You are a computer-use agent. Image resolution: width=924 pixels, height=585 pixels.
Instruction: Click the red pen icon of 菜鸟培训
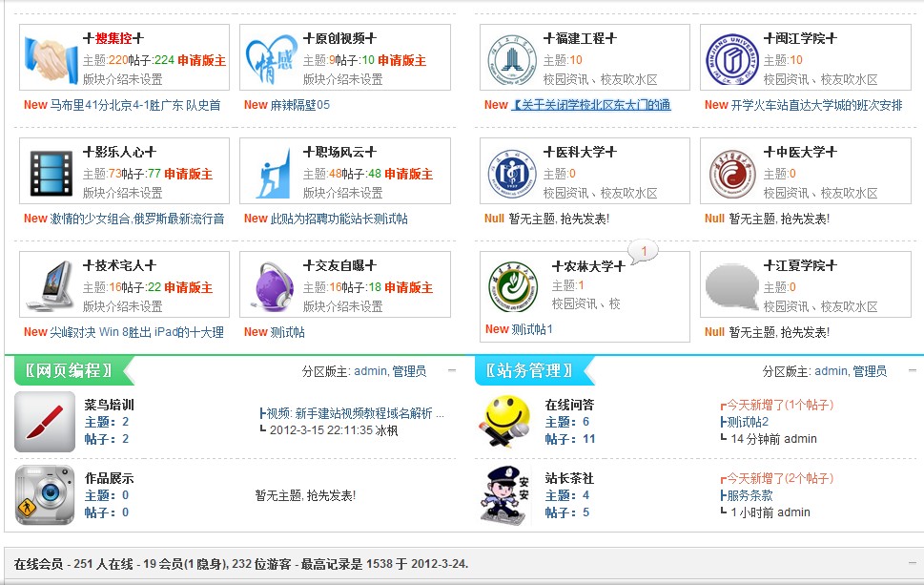(x=43, y=422)
